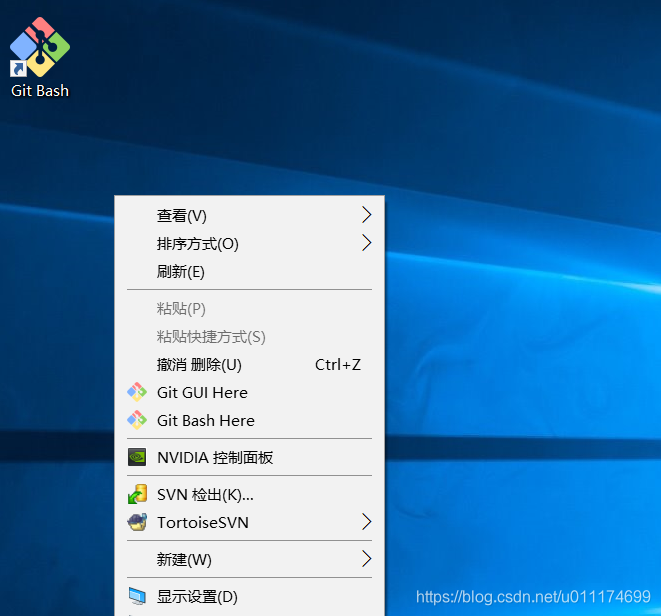Choose SVN 检出(K)... entry
The height and width of the screenshot is (616, 661).
[x=250, y=494]
